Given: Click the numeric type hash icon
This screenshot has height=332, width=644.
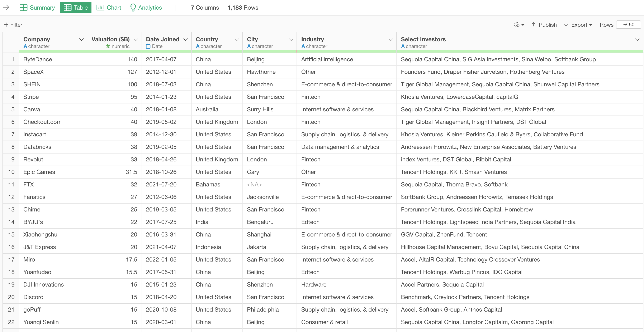Looking at the screenshot, I should [108, 47].
